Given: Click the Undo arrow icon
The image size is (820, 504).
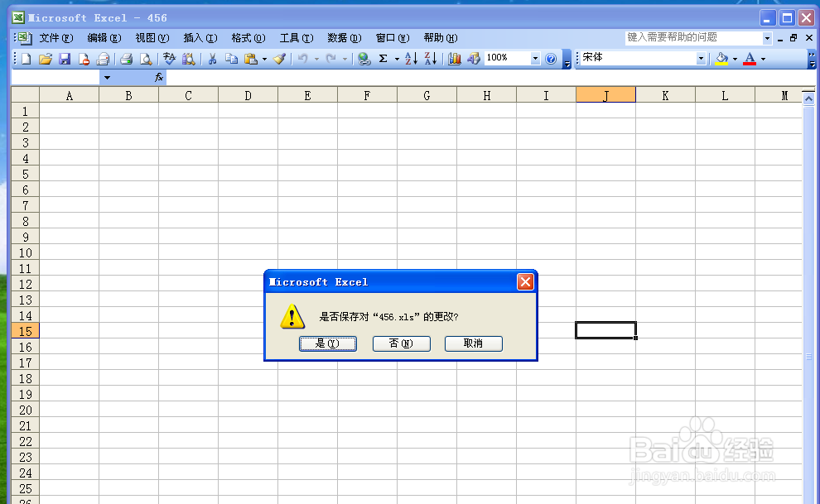Looking at the screenshot, I should [x=303, y=59].
